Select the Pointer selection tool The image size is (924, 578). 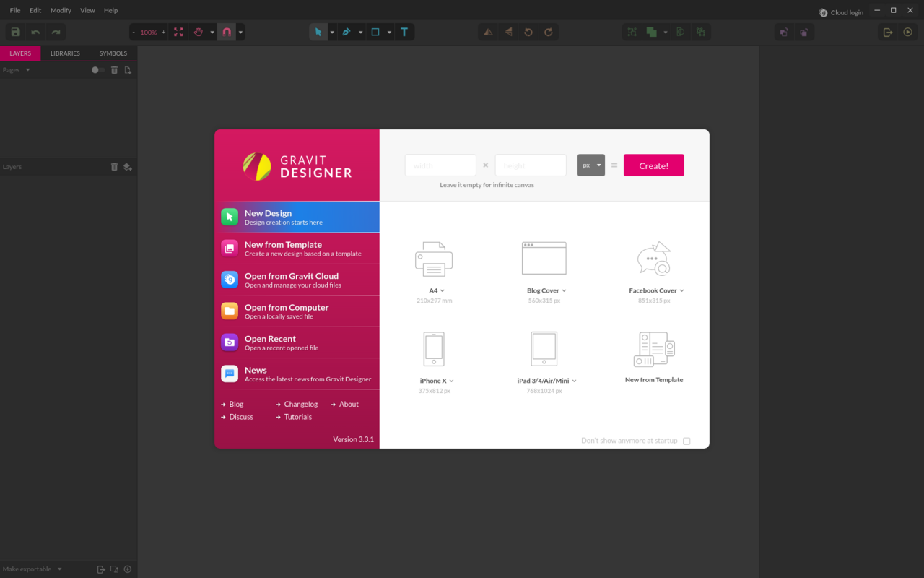pyautogui.click(x=318, y=33)
